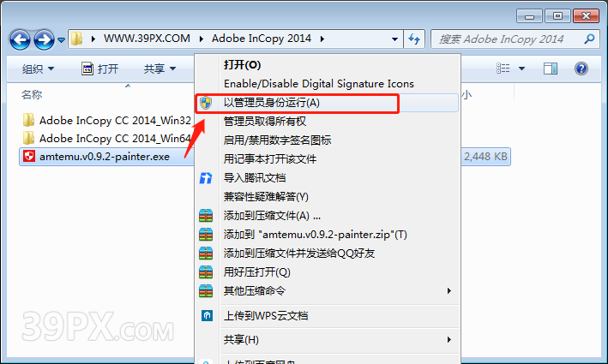
Task: Minimize the Explorer window
Action: (529, 16)
